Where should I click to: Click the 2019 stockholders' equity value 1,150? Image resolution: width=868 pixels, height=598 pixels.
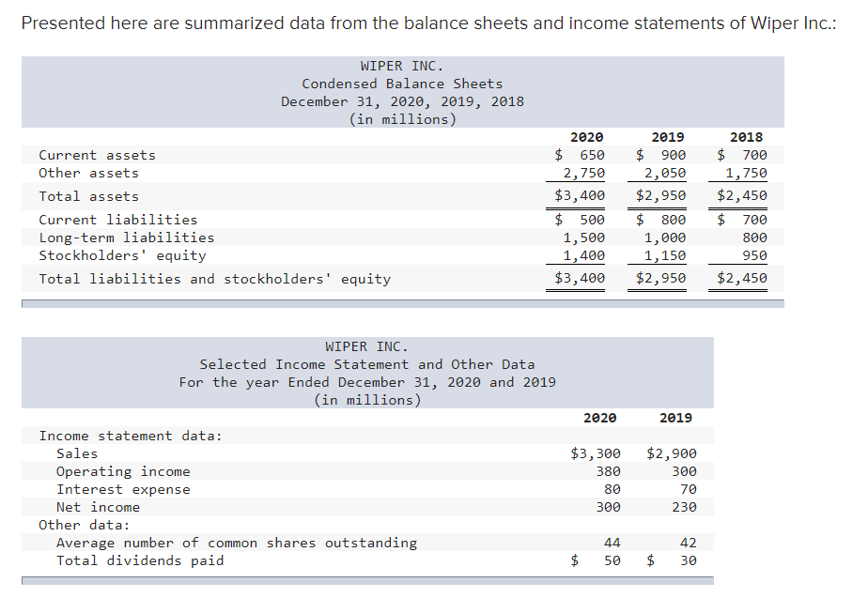pos(665,255)
